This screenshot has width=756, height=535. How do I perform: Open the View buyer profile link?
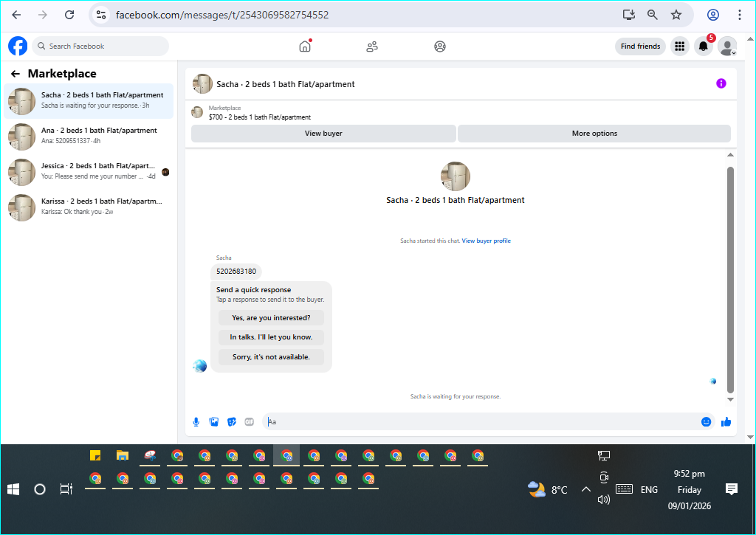click(x=486, y=241)
